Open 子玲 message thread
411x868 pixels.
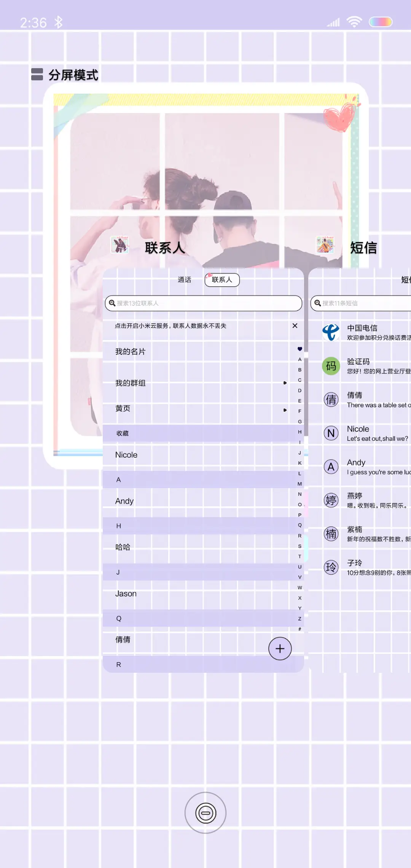point(360,567)
